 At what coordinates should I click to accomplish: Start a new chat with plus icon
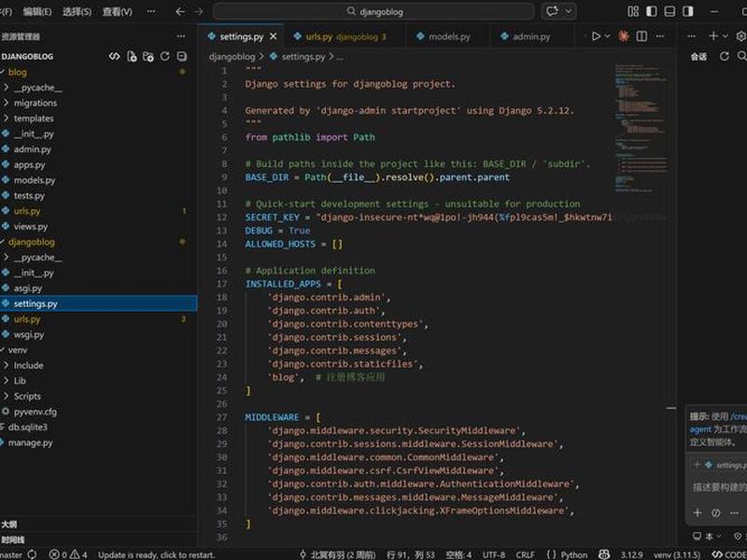tap(713, 36)
